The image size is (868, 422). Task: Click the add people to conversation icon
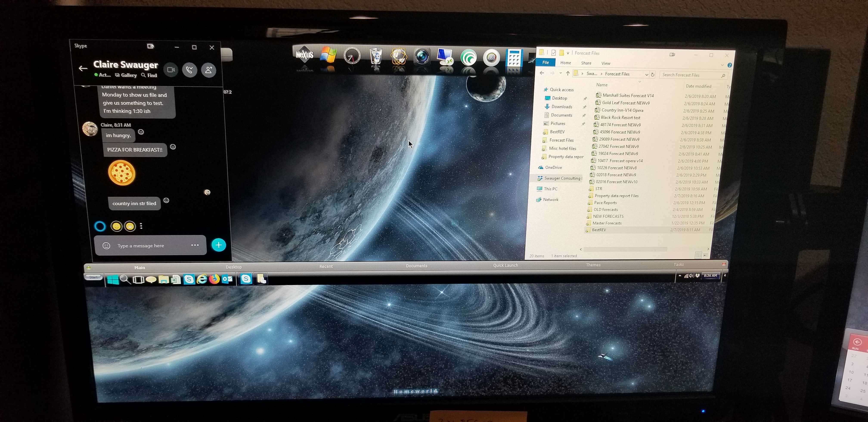209,70
